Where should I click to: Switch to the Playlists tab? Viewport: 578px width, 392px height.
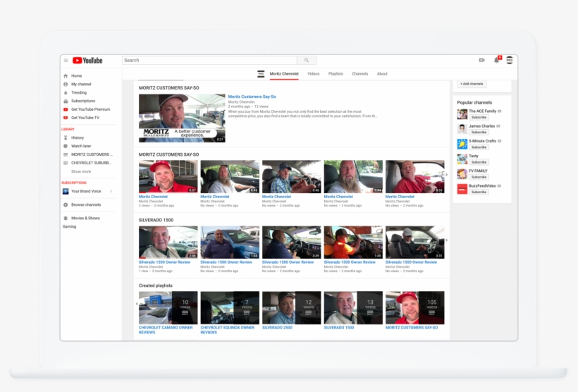coord(336,74)
